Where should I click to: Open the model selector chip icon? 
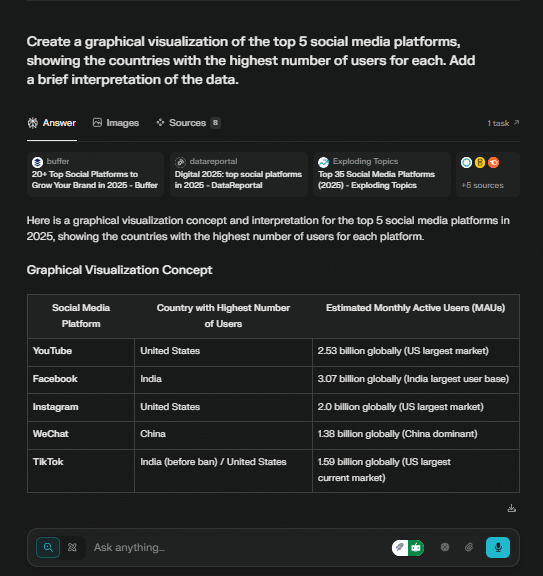445,547
